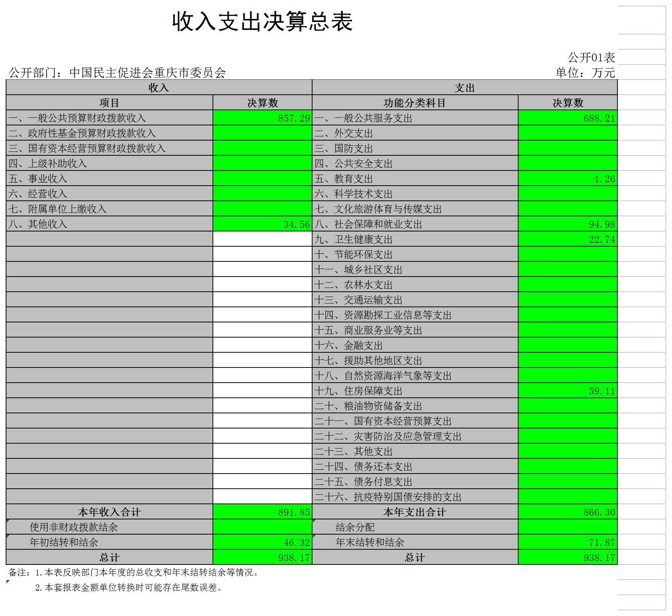Viewport: 672px width, 616px height.
Task: Select cell 十六、金融支出
Action: coord(415,345)
